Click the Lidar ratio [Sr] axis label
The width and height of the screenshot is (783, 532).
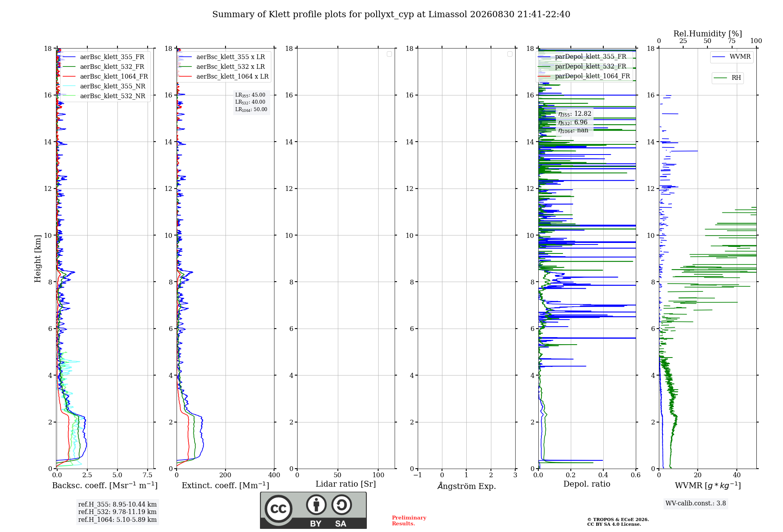click(346, 484)
